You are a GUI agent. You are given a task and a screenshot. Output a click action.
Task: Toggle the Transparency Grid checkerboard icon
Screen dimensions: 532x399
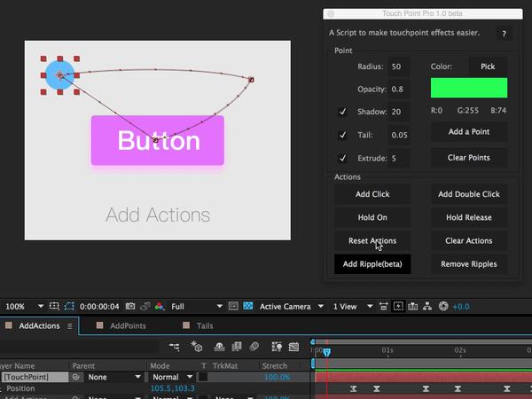click(248, 306)
